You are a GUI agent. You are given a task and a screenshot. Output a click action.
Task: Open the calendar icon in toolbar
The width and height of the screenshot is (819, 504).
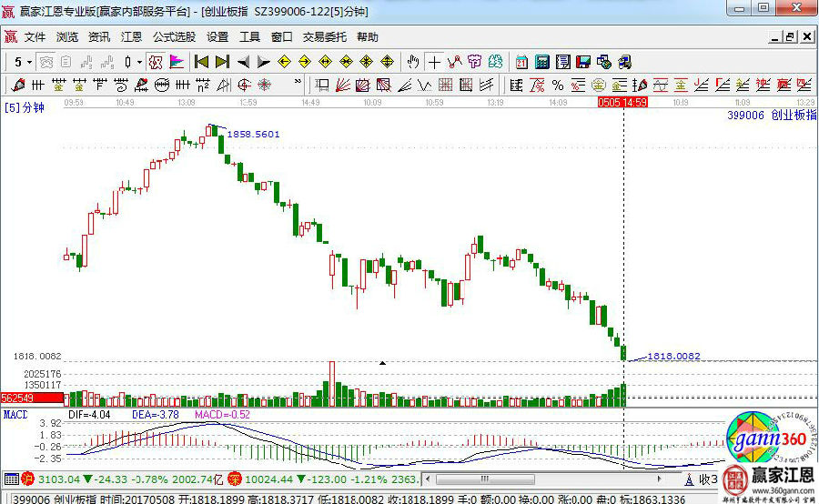[521, 62]
